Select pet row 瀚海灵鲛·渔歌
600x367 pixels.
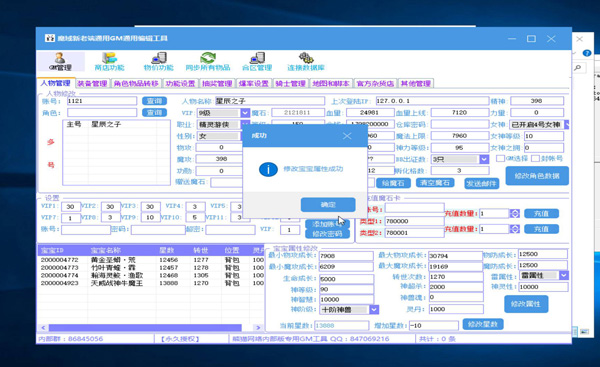[151, 275]
